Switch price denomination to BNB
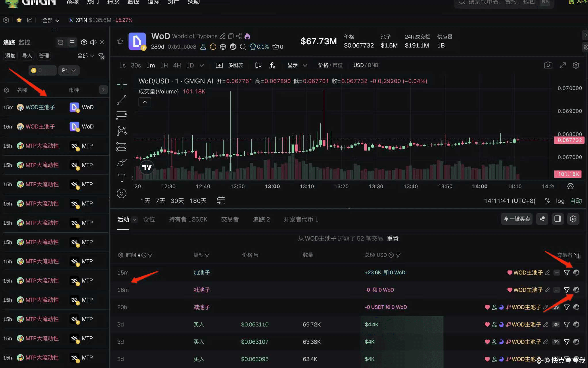The height and width of the screenshot is (368, 588). pyautogui.click(x=373, y=65)
